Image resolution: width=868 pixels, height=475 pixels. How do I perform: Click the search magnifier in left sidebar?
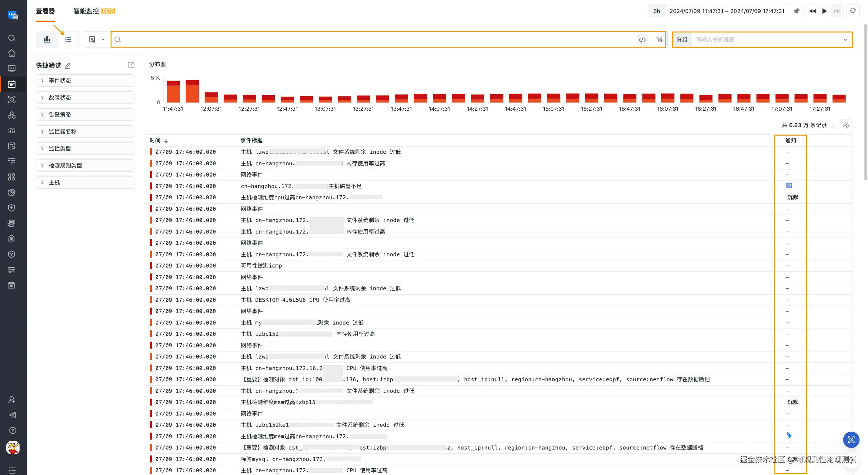tap(12, 38)
